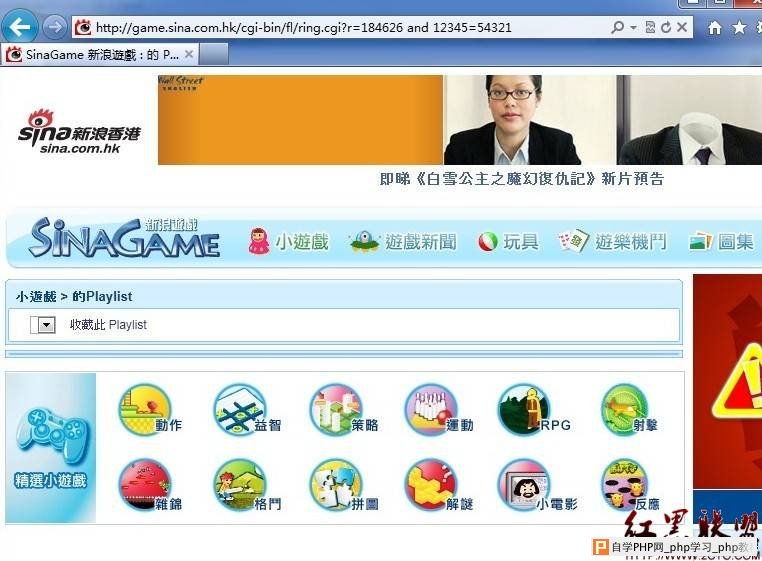
Task: Refresh the page with the reload icon
Action: pos(666,27)
